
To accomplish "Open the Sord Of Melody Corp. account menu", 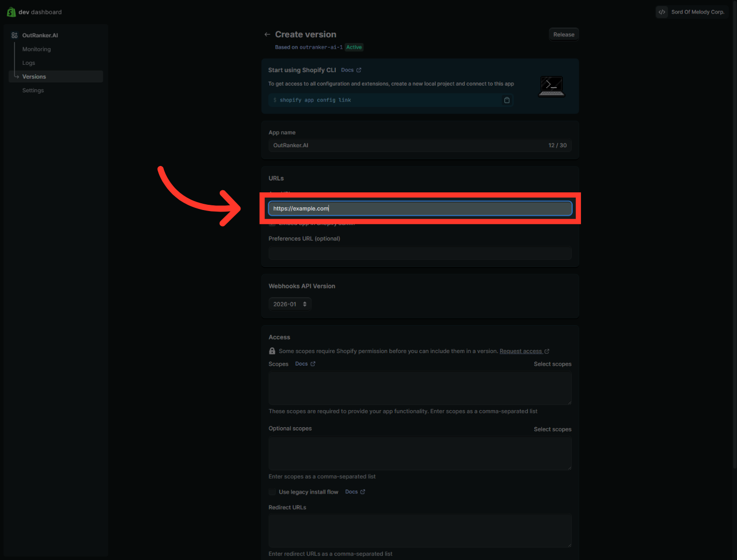I will 692,12.
